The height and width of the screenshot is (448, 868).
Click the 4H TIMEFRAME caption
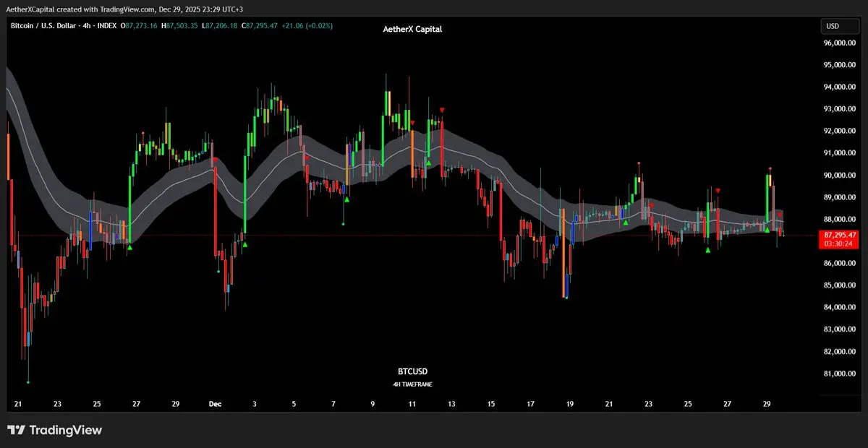pyautogui.click(x=412, y=384)
